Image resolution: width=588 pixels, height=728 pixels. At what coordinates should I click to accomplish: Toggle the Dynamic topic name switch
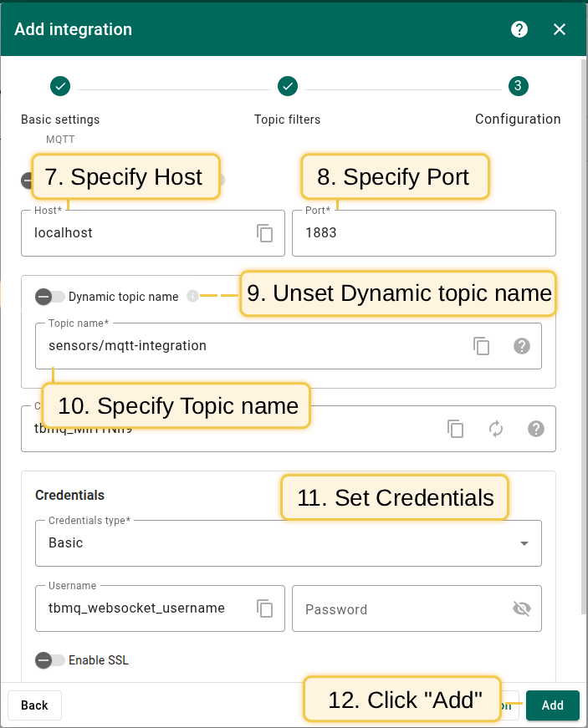pyautogui.click(x=50, y=297)
